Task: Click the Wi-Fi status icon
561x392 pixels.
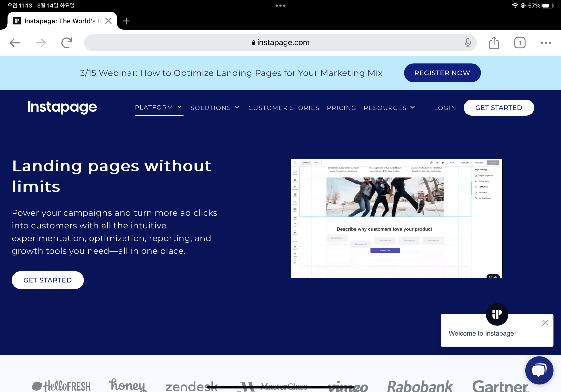Action: 515,6
